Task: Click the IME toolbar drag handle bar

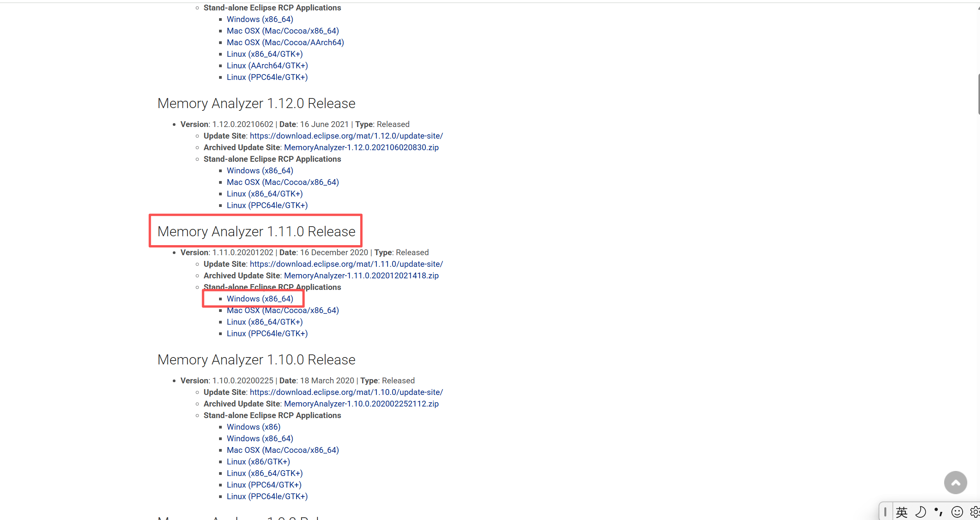Action: click(885, 512)
